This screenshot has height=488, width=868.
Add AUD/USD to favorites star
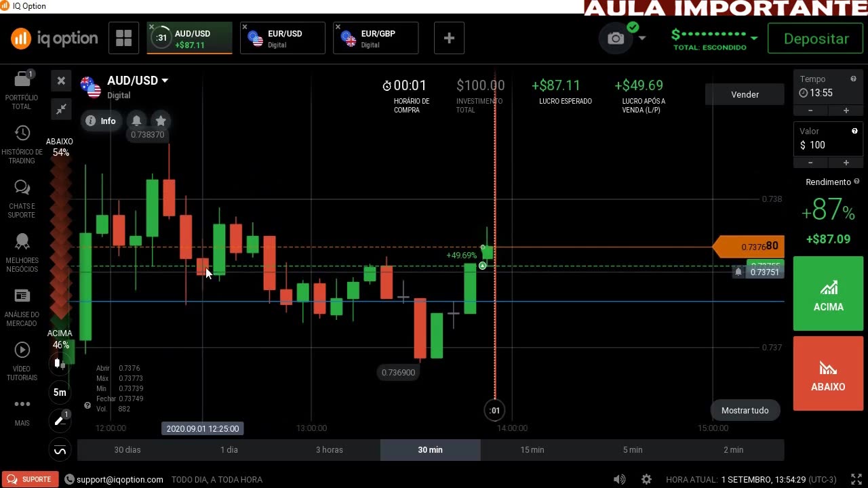(x=161, y=121)
